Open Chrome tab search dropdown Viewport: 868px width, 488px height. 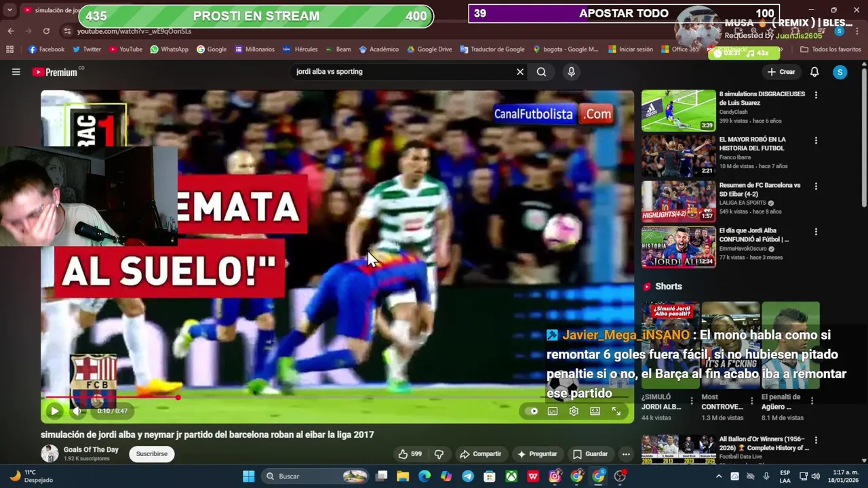(9, 10)
